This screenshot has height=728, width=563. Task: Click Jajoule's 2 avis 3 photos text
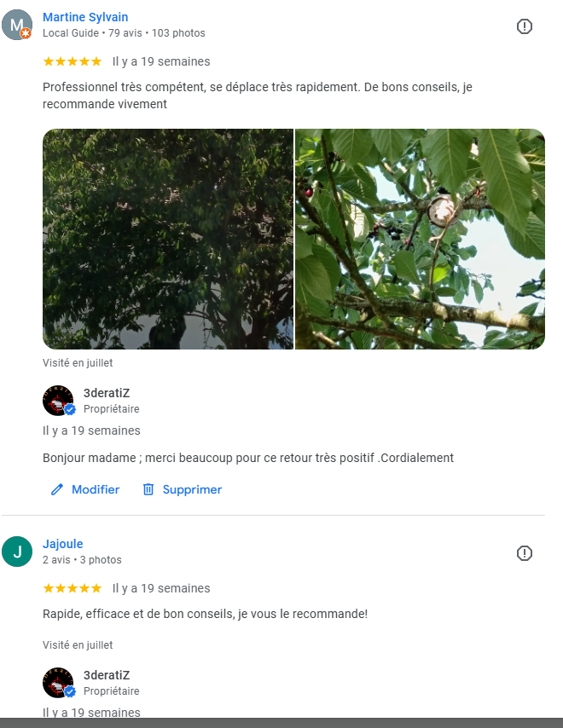click(x=82, y=560)
